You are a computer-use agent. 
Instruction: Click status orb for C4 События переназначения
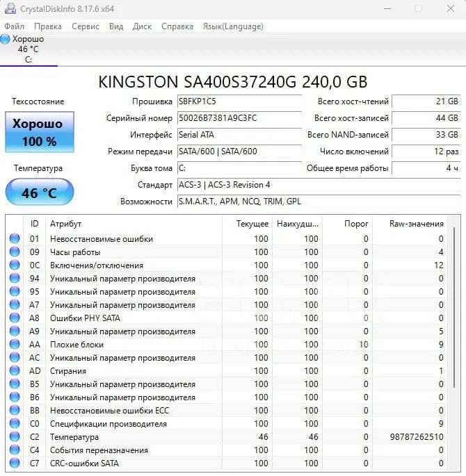click(x=15, y=450)
